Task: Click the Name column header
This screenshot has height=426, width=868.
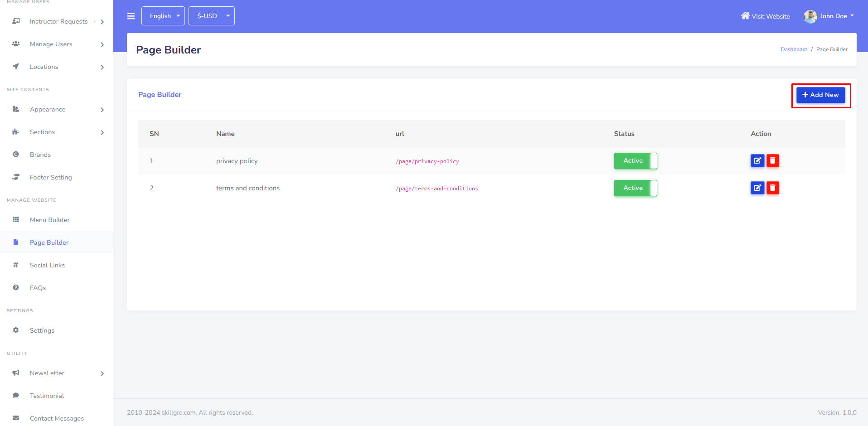Action: [225, 134]
